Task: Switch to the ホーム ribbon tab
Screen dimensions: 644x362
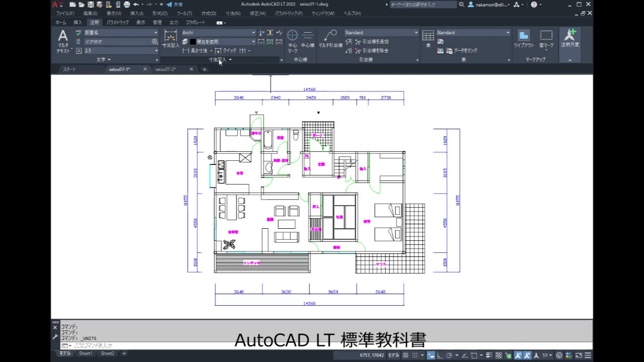Action: [60, 23]
